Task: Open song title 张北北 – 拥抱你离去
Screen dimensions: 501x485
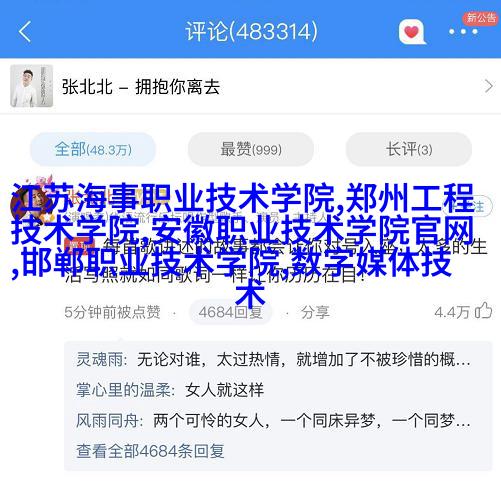Action: click(x=141, y=87)
